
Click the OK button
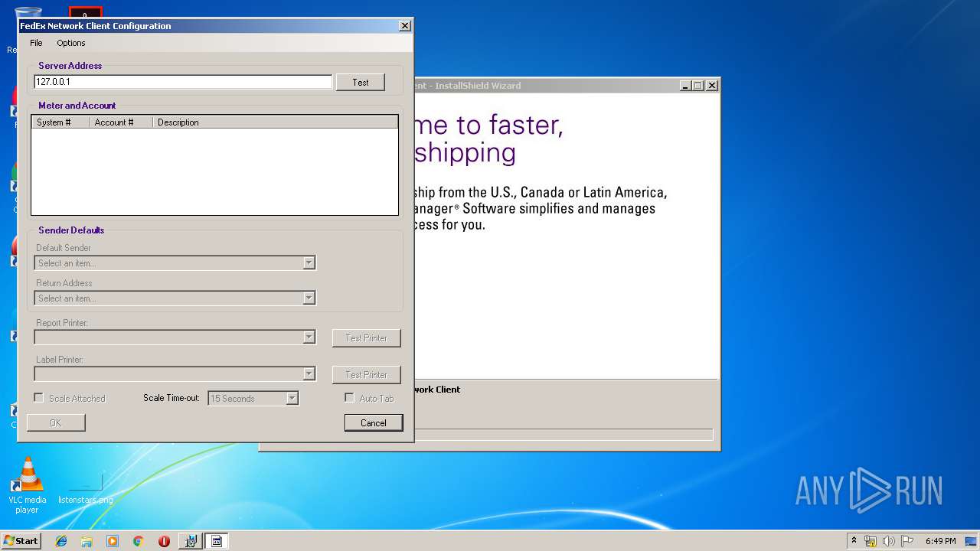coord(56,423)
